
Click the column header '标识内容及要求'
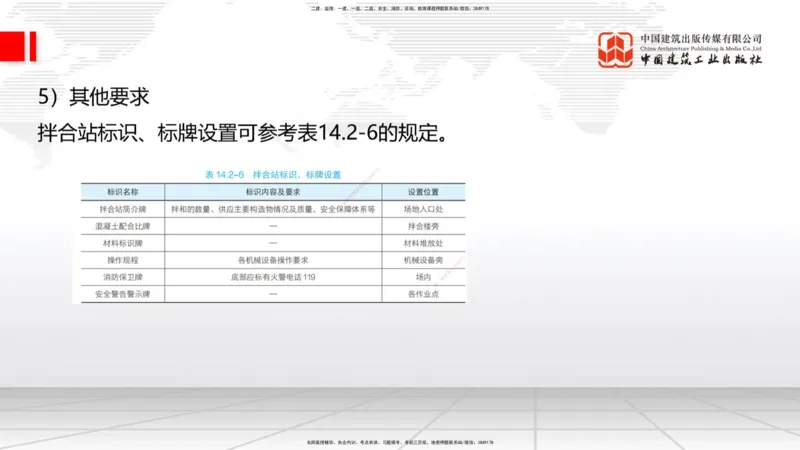273,192
